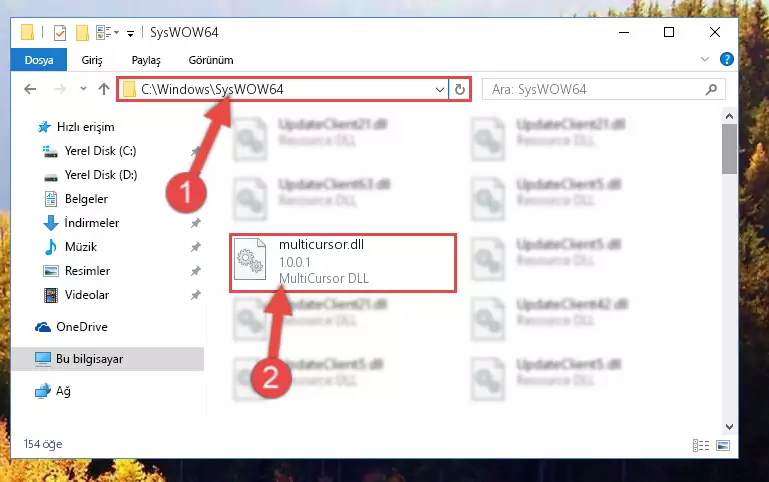Open the Paylaş ribbon tab
The height and width of the screenshot is (482, 769).
[146, 60]
